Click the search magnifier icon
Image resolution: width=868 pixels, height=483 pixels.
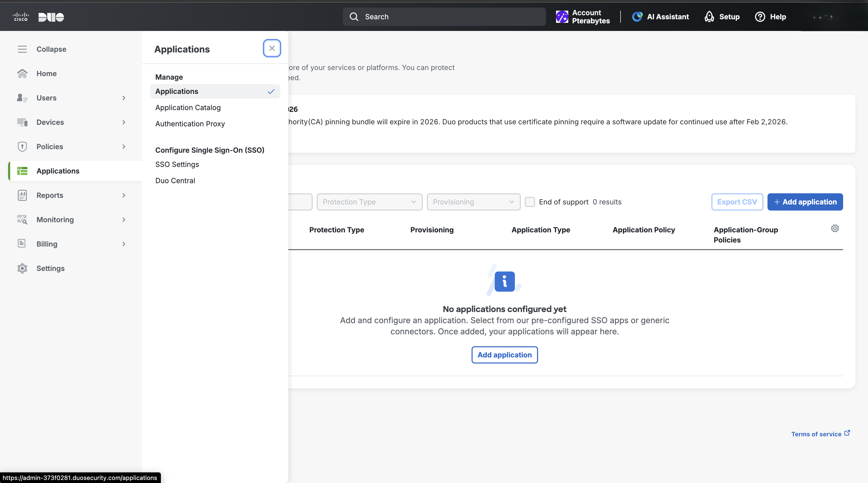click(x=354, y=17)
